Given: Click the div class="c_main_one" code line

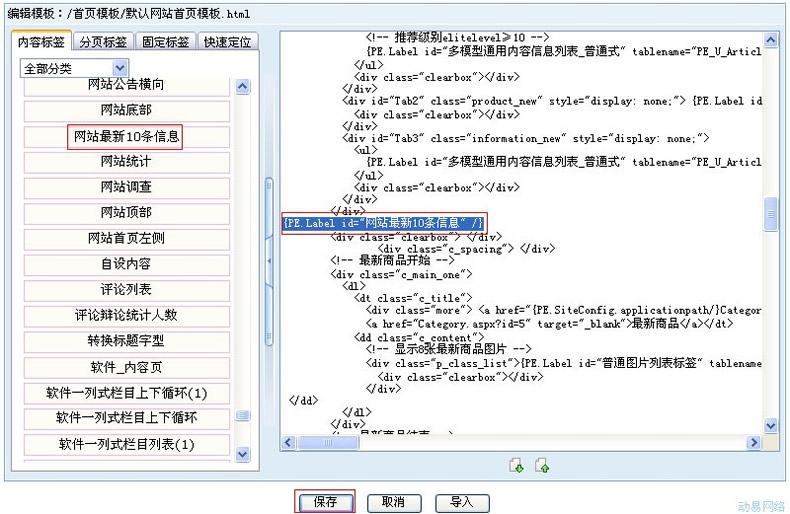Looking at the screenshot, I should [401, 275].
